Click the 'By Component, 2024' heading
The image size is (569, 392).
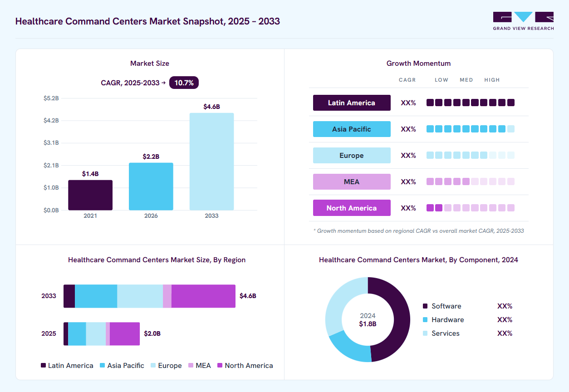(418, 260)
